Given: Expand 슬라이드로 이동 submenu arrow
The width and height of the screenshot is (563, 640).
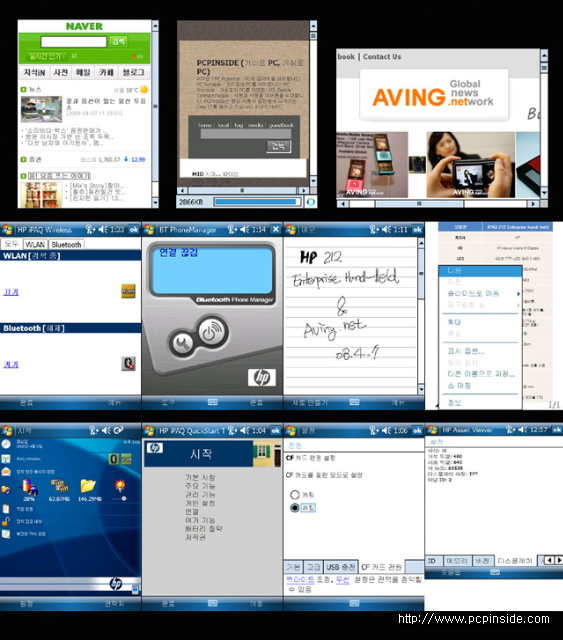Looking at the screenshot, I should pos(518,293).
